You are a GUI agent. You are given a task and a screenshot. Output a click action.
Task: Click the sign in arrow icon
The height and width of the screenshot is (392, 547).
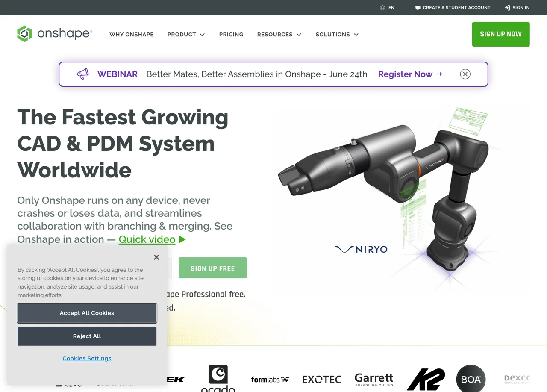click(x=507, y=8)
